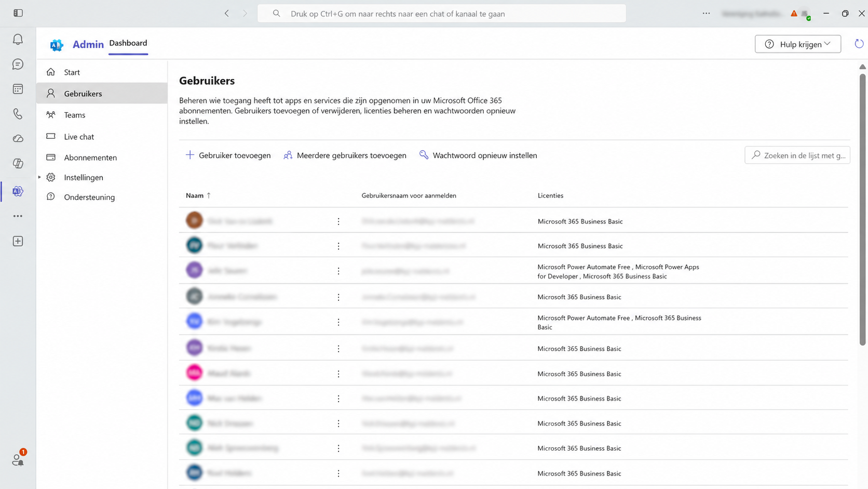Screen dimensions: 868x489
Task: Open row options for the last visible user
Action: (338, 473)
